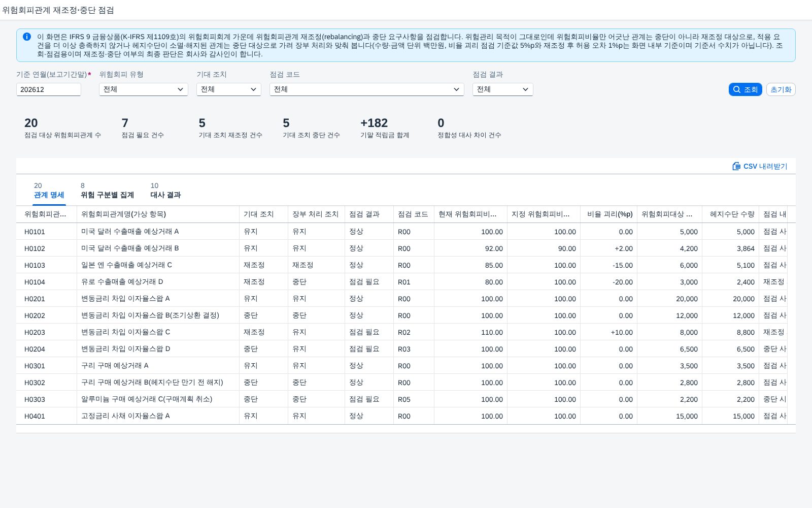Open the 기대 조치 filter dropdown

[x=229, y=89]
